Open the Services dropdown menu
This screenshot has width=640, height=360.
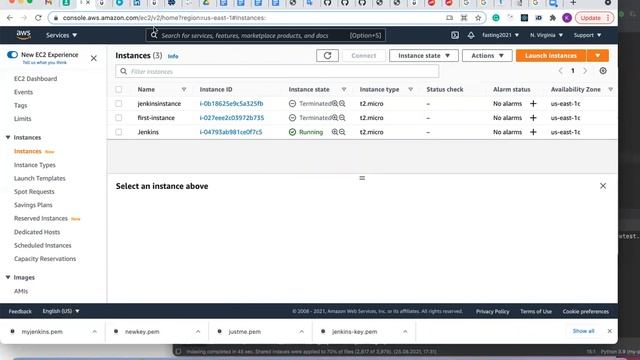tap(61, 36)
